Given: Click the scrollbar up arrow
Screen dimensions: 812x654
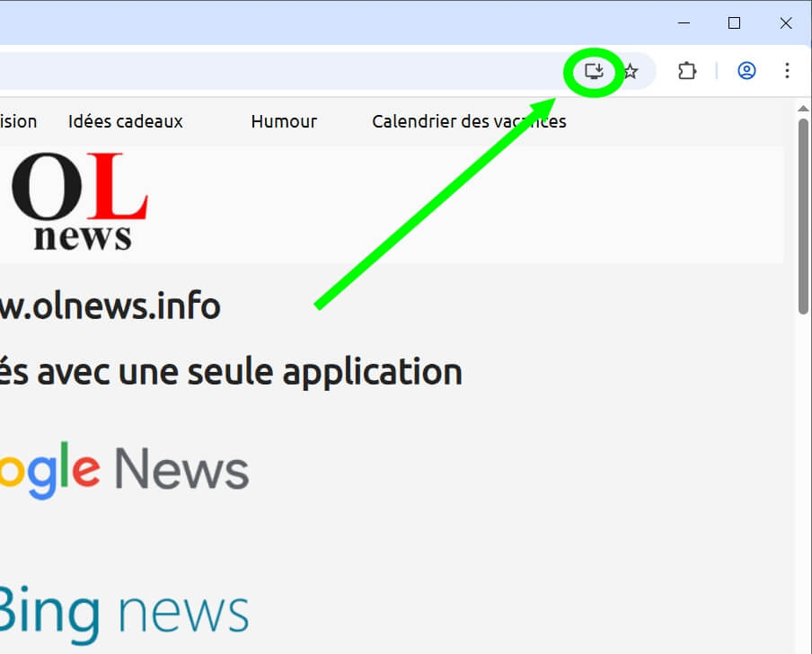Looking at the screenshot, I should coord(803,109).
